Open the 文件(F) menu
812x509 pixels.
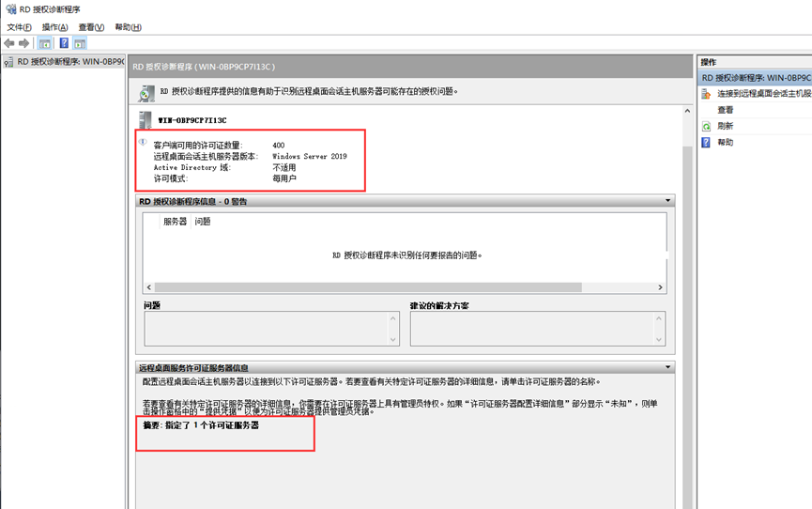point(19,27)
